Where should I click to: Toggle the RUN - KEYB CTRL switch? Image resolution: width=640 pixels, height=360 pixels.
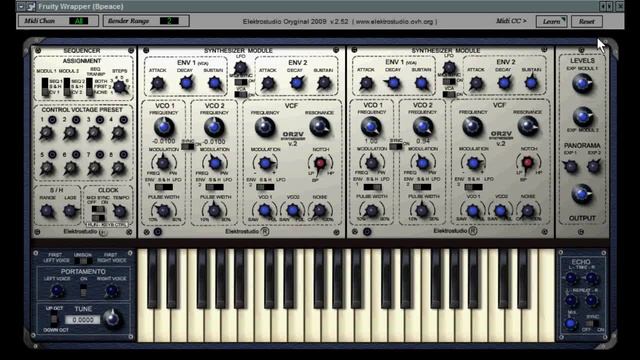click(98, 218)
